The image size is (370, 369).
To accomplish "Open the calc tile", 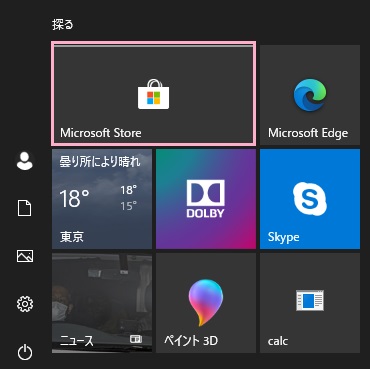I will [310, 303].
